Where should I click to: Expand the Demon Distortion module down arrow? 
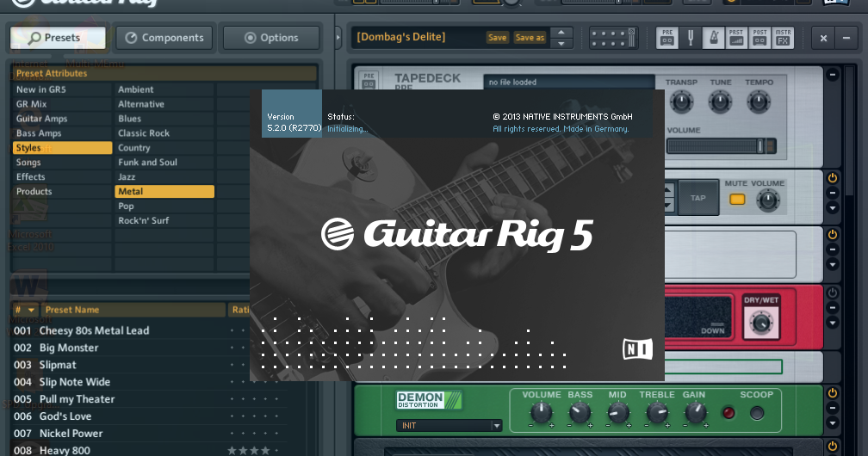click(x=832, y=422)
